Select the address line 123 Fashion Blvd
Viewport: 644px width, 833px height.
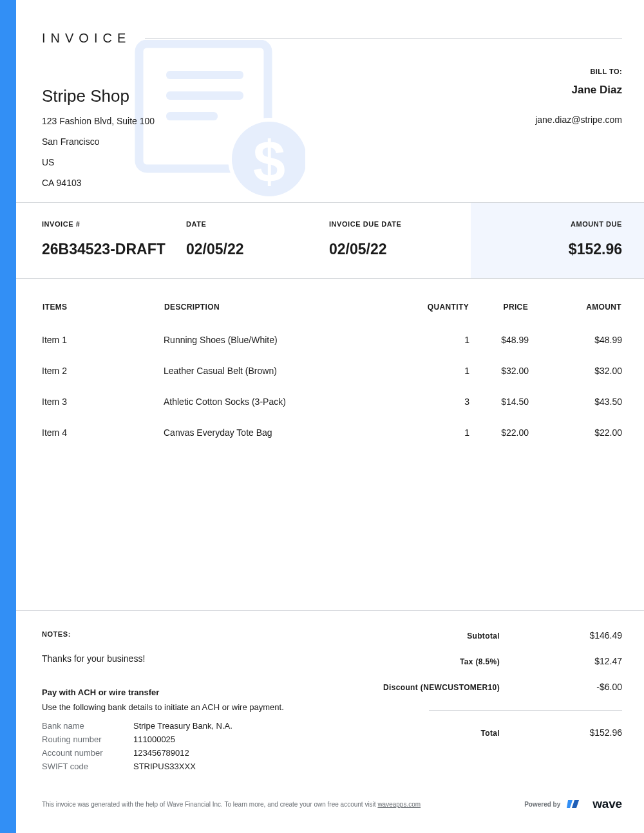[x=98, y=121]
